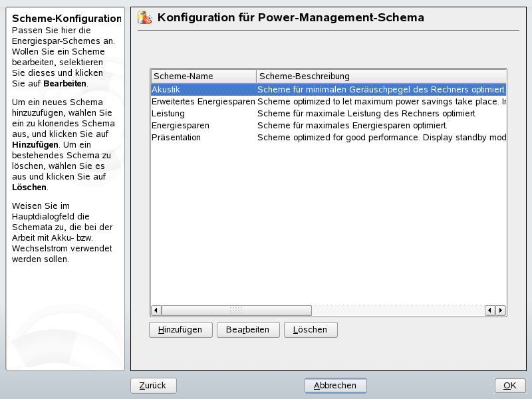Click the horizontal scrollbar thumb
The height and width of the screenshot is (399, 532).
236,311
